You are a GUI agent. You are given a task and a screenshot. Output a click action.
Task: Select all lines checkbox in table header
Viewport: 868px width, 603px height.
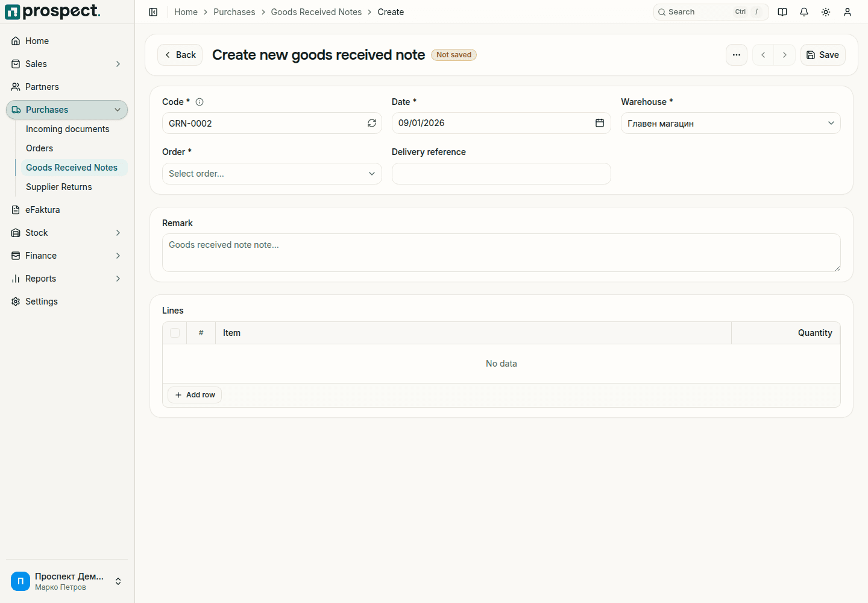175,333
